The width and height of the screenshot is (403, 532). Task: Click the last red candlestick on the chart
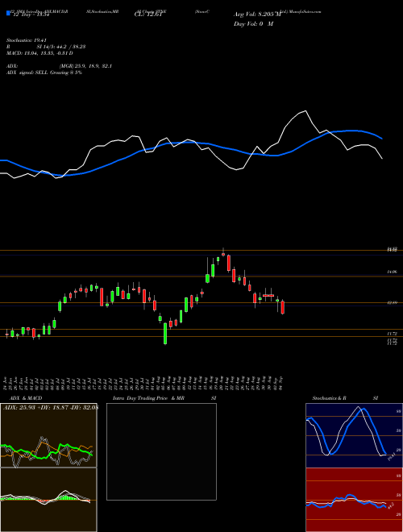(283, 307)
